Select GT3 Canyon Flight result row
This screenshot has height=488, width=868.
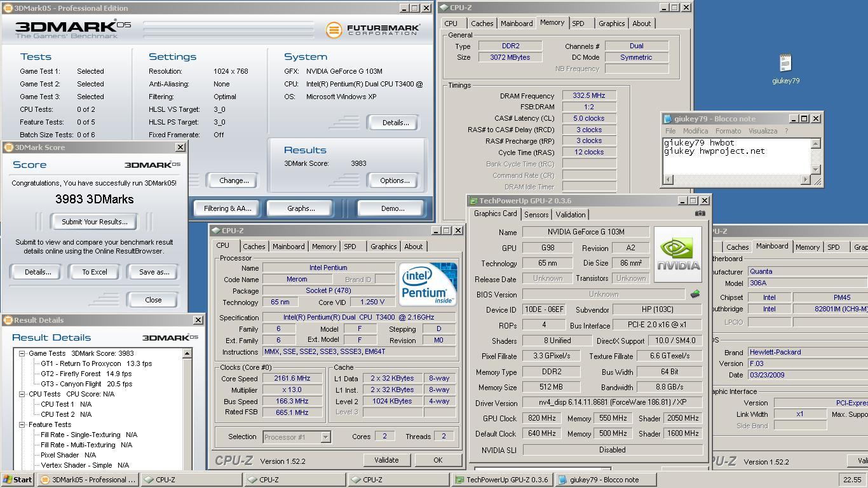tap(86, 384)
